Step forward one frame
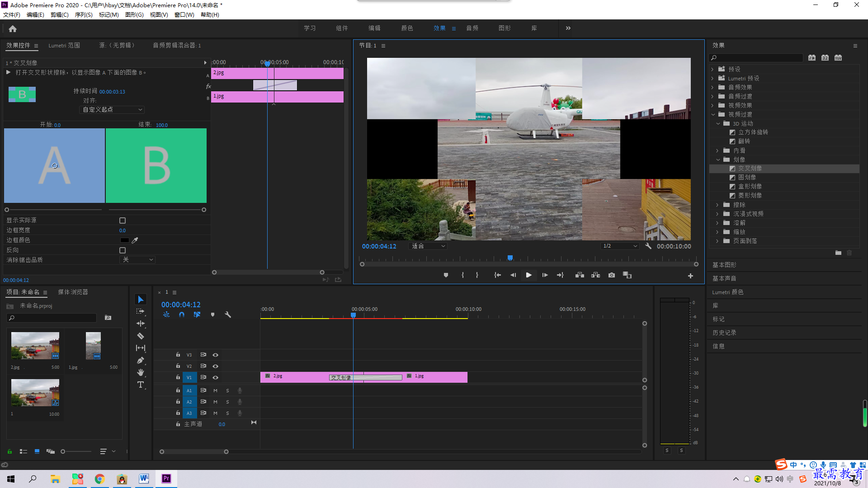 click(x=545, y=275)
